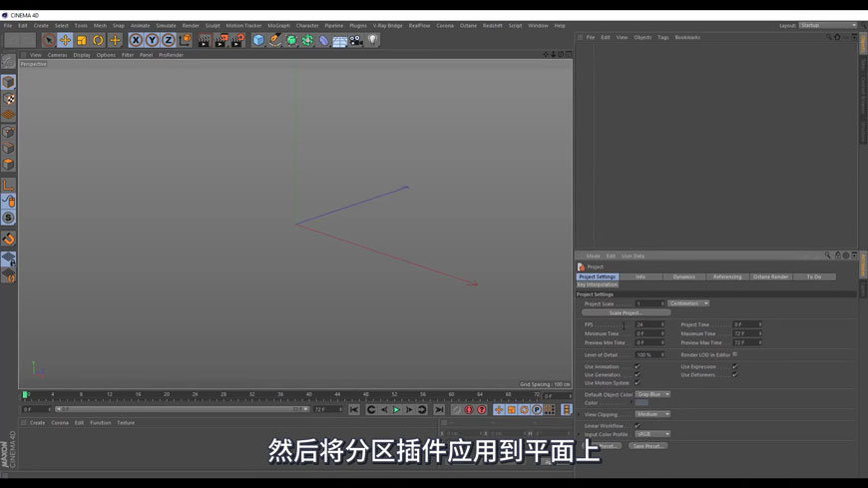Toggle the Z axis lock
The width and height of the screenshot is (868, 488).
(x=169, y=40)
